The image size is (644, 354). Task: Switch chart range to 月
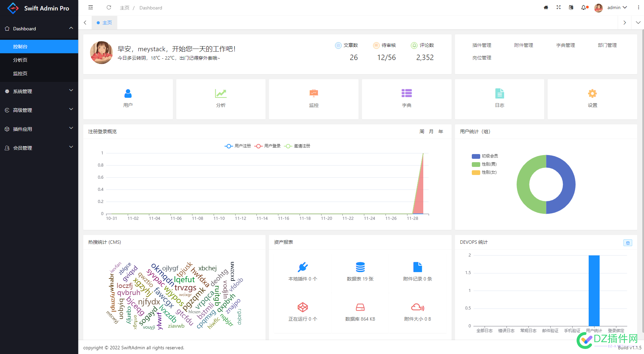431,131
